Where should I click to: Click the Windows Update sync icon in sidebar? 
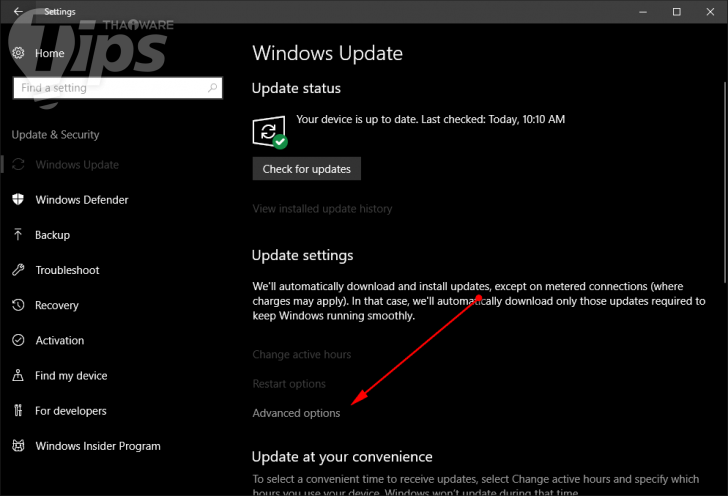[x=18, y=164]
